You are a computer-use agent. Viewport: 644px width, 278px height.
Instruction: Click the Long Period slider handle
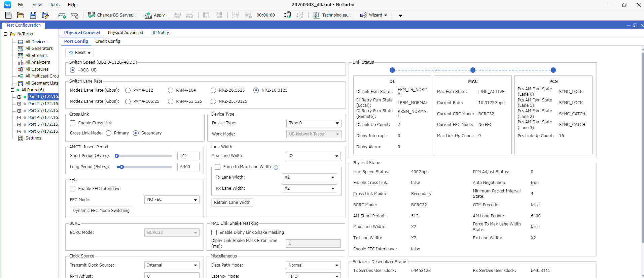[x=122, y=167]
